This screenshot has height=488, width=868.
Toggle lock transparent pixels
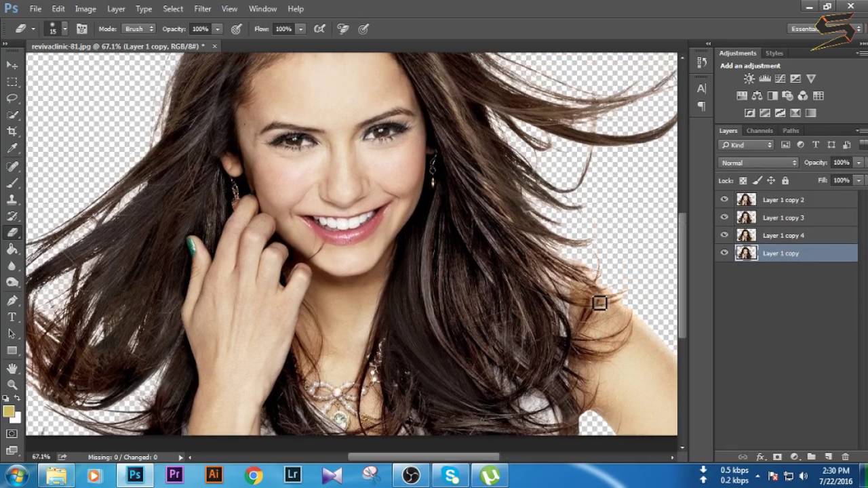point(743,180)
